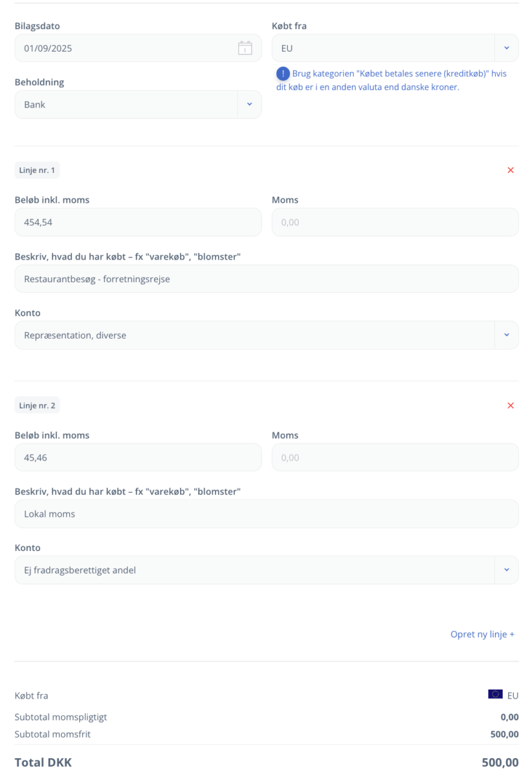Open Konto dropdown showing Ej fradragsberettiget andel

tap(267, 570)
